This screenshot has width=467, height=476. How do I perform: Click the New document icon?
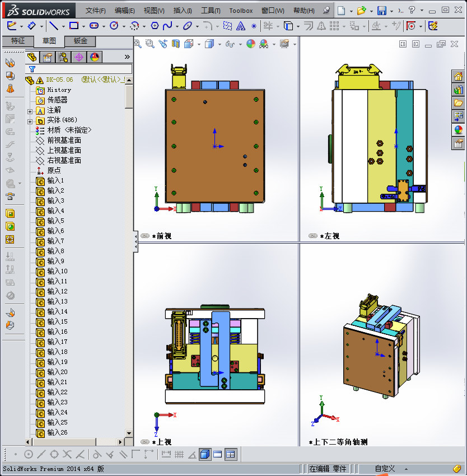coord(342,11)
